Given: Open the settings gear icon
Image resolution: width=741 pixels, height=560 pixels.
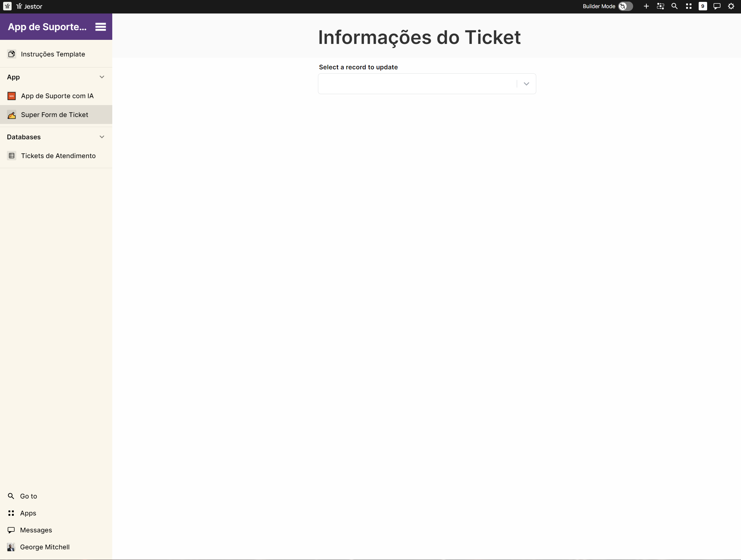Looking at the screenshot, I should coord(731,6).
